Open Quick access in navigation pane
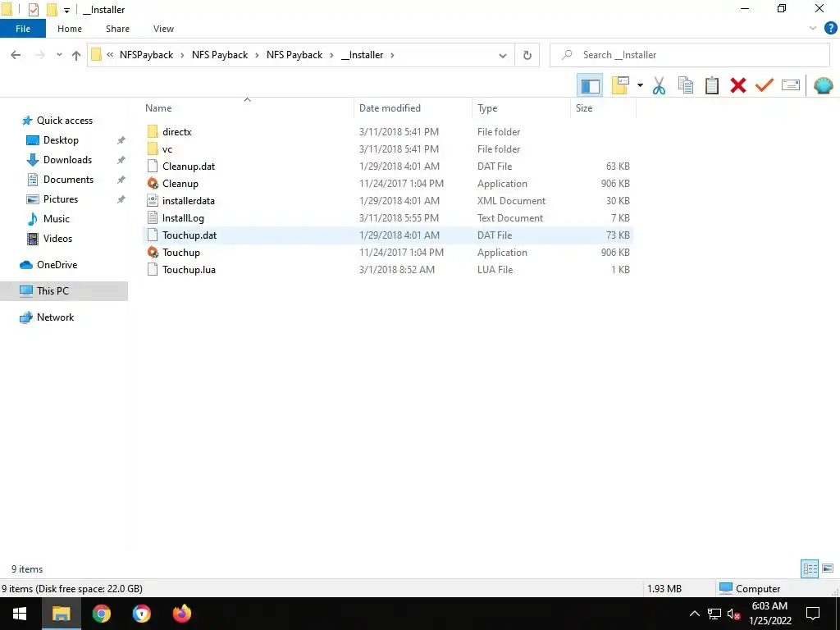The image size is (840, 630). pos(64,121)
